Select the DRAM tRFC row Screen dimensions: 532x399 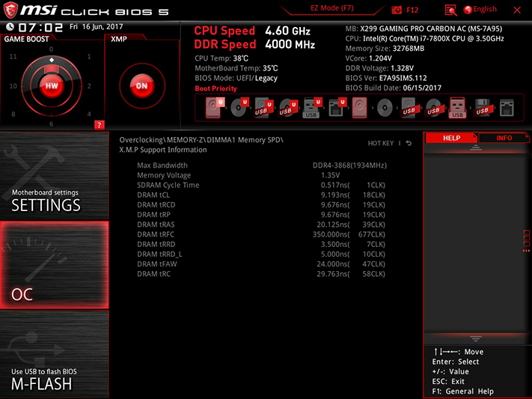tap(261, 234)
